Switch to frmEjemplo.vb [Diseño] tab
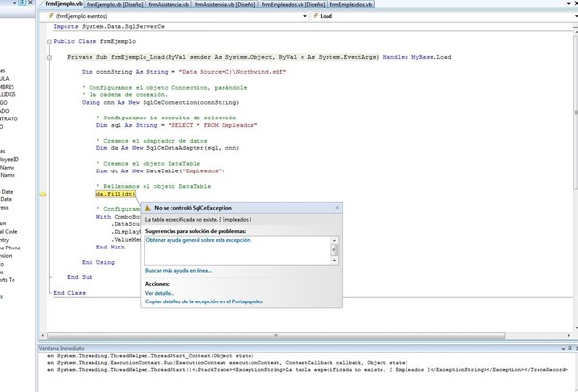This screenshot has width=578, height=392. 114,5
